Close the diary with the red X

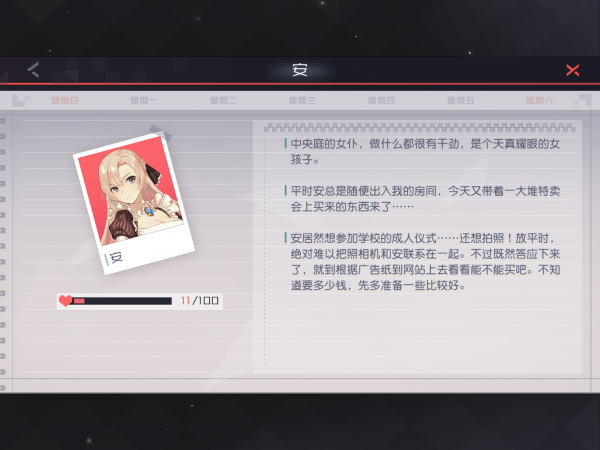click(x=572, y=70)
